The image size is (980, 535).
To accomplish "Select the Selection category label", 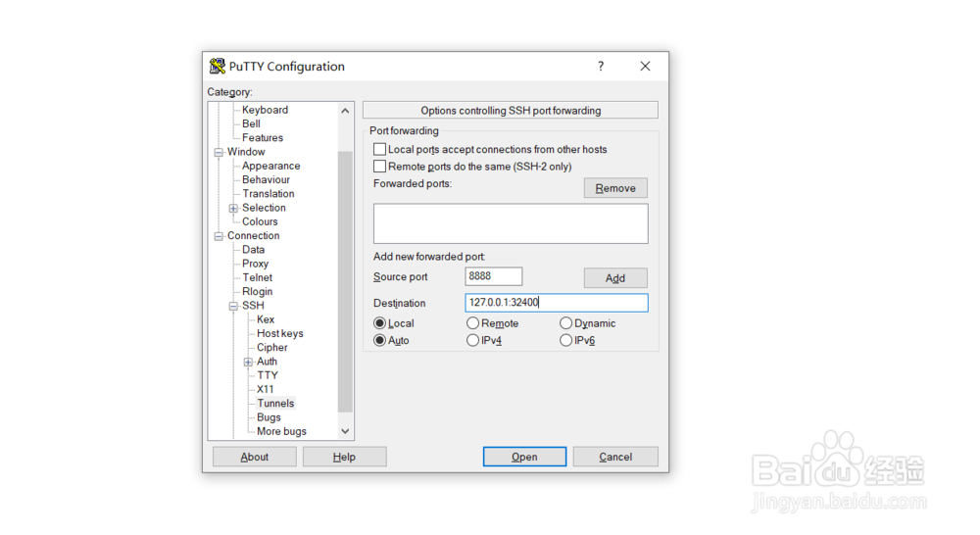I will point(264,208).
